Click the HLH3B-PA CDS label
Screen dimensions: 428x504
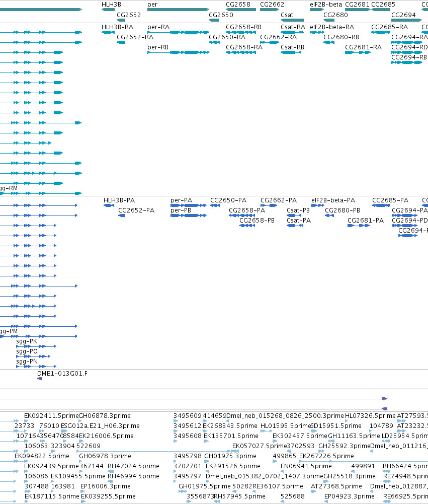[119, 200]
